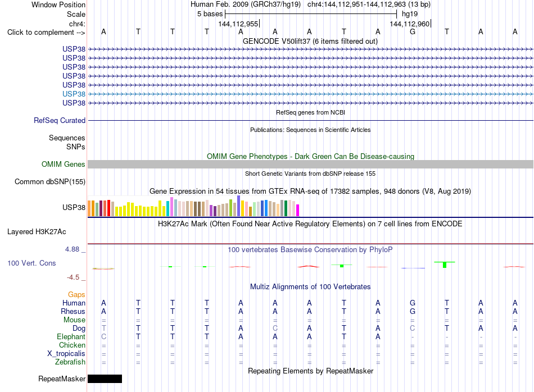Click the SNPs subtrack label
The height and width of the screenshot is (392, 534).
(76, 147)
